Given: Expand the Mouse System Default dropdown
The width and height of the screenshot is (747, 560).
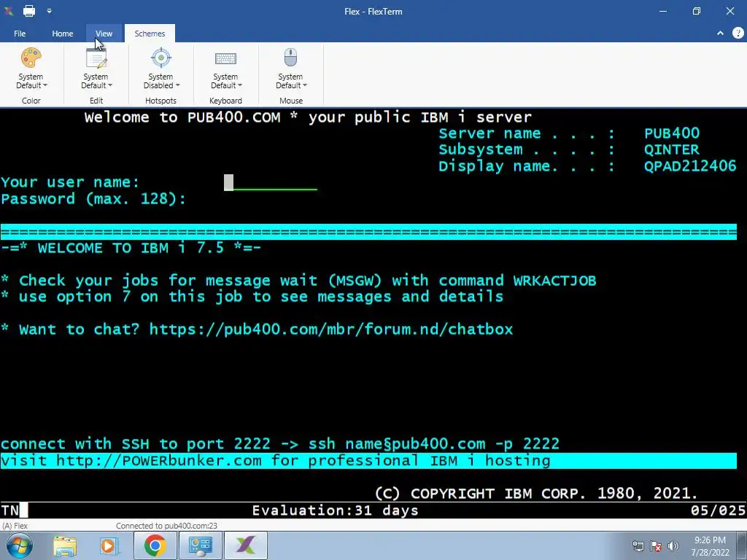Looking at the screenshot, I should [290, 81].
